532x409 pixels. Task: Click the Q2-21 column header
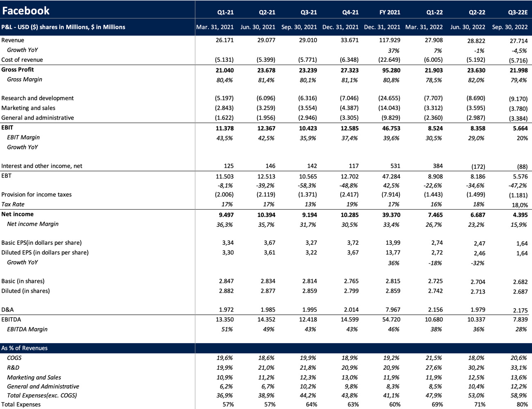[x=267, y=12]
